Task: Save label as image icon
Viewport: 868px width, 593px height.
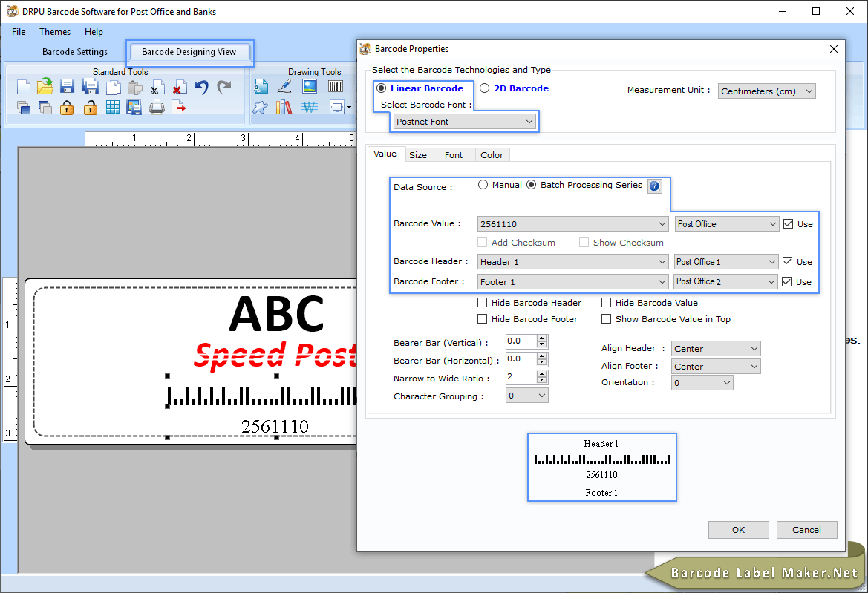Action: 134,108
